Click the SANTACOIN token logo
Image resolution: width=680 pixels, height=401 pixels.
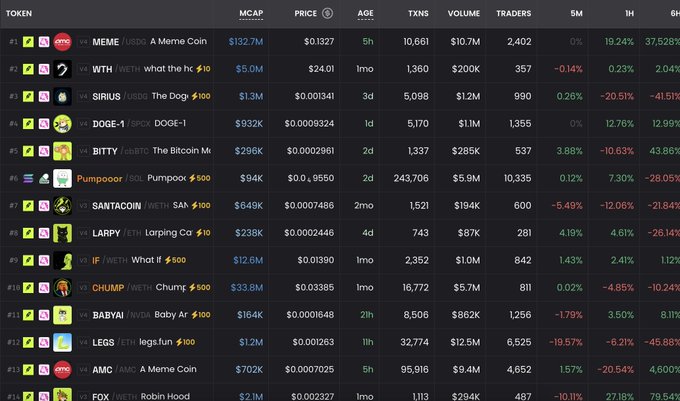[x=62, y=205]
